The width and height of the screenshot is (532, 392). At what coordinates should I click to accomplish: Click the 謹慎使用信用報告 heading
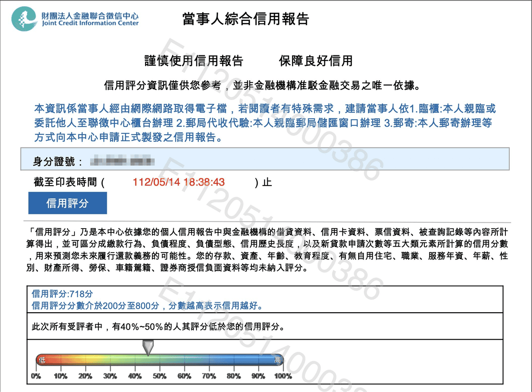(194, 61)
